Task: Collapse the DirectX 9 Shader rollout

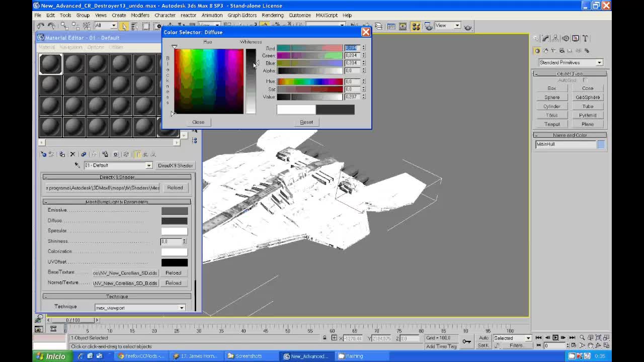Action: click(117, 177)
